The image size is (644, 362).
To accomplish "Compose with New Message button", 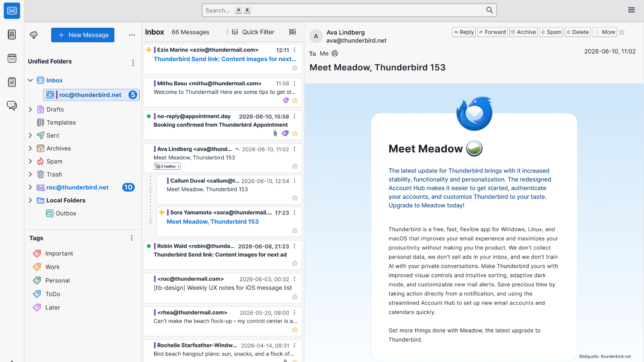I will tap(83, 35).
